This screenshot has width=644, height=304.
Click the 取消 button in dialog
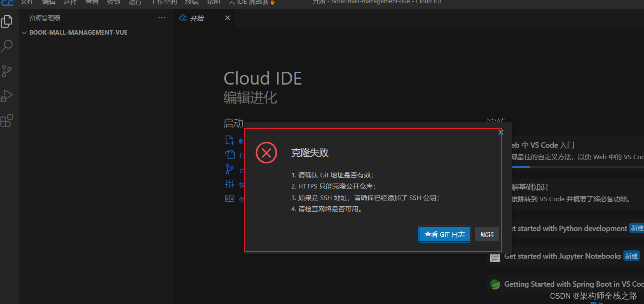tap(487, 234)
